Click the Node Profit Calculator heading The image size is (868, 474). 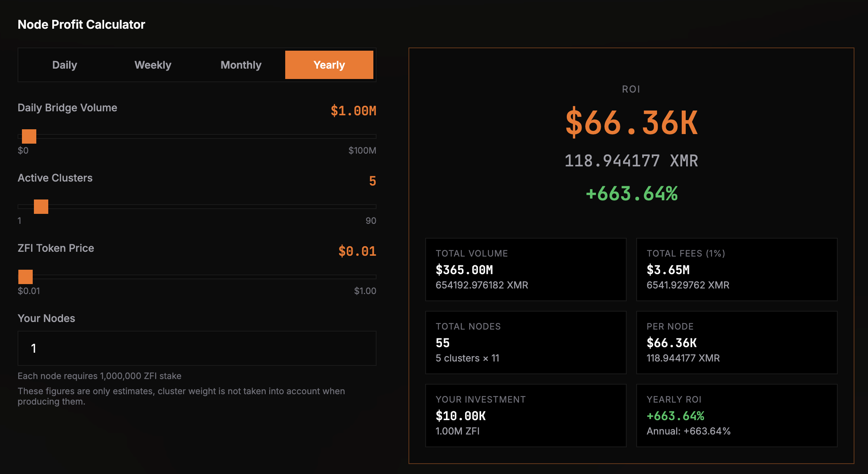(81, 25)
